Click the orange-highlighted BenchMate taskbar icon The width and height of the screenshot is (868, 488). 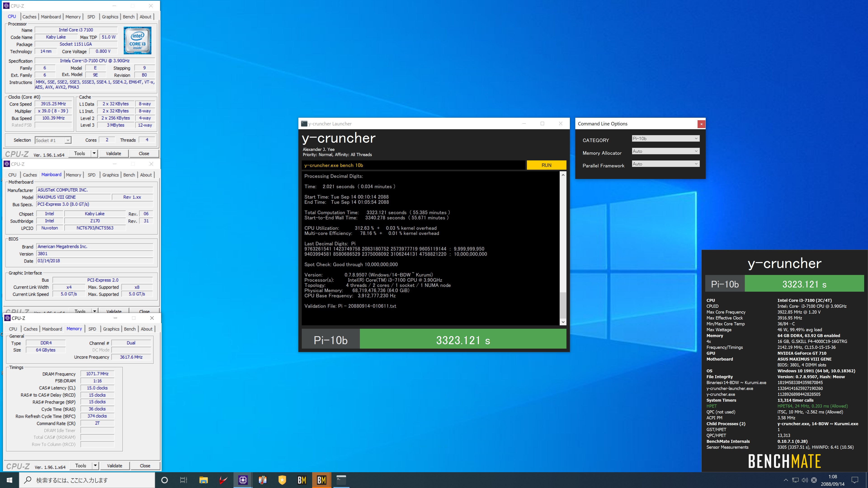click(321, 480)
